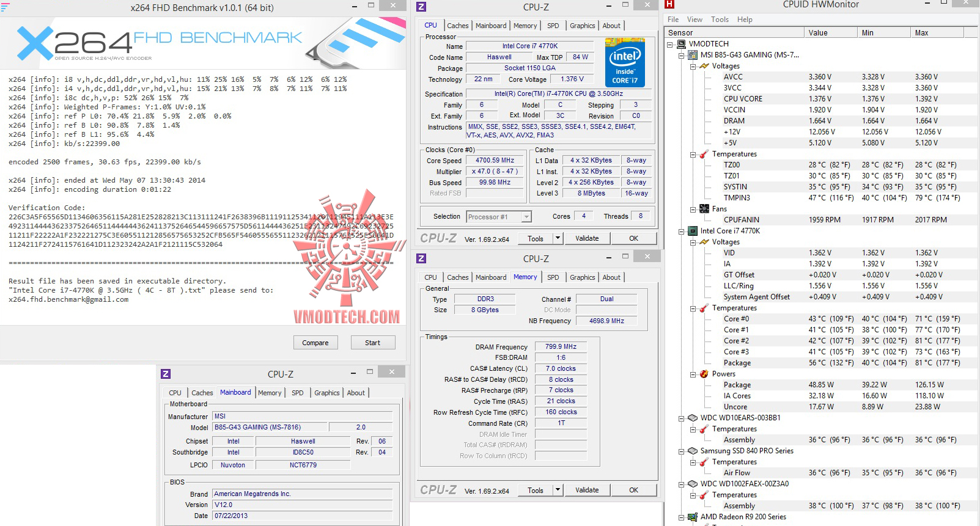Open the Processor #1 selection dropdown
Image resolution: width=980 pixels, height=526 pixels.
pyautogui.click(x=526, y=217)
